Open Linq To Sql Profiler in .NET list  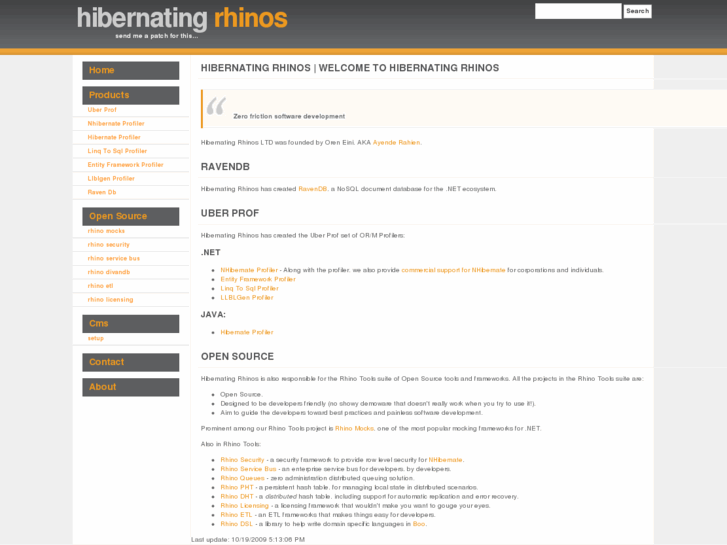249,289
